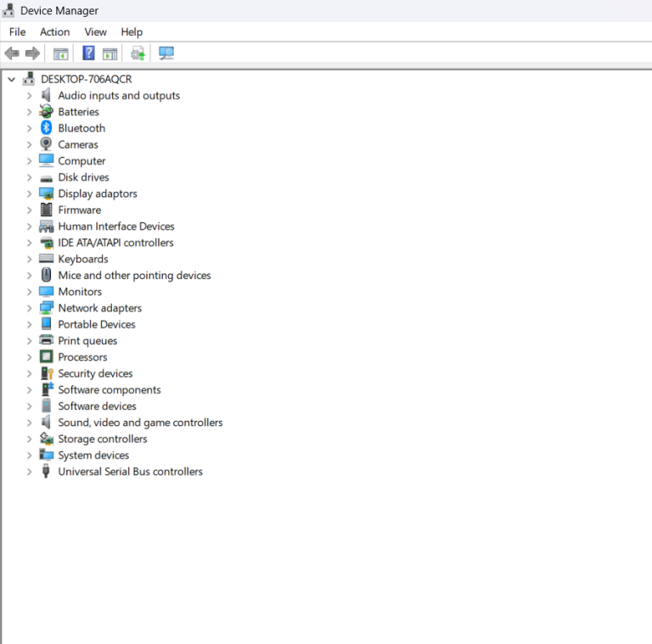
Task: Click the Back arrow toolbar icon
Action: [12, 53]
